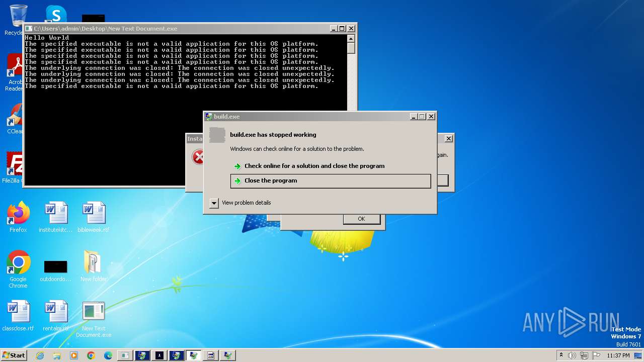Viewport: 644px width, 362px height.
Task: Select the CCleaner desktop shortcut
Action: point(15,119)
